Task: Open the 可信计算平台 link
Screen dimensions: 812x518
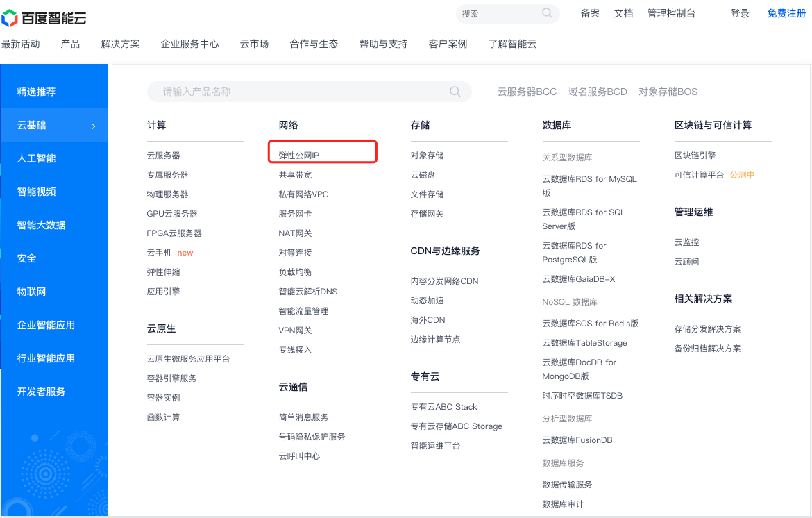Action: tap(699, 175)
